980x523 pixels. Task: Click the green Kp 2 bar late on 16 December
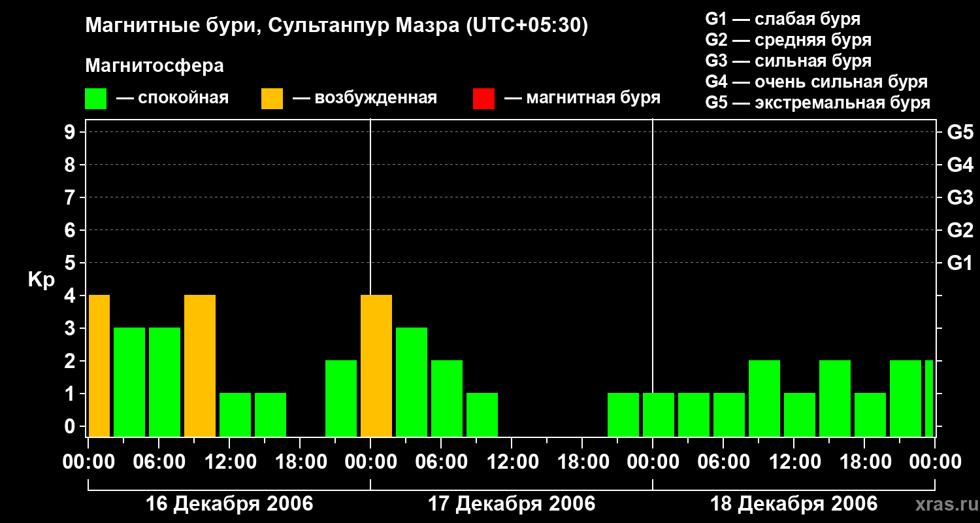tap(341, 399)
